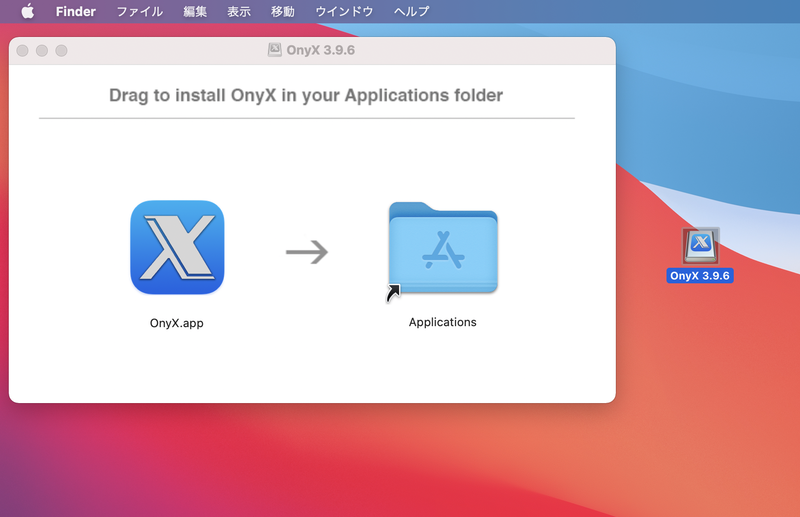The height and width of the screenshot is (517, 800).
Task: Open the Finder menu
Action: tap(76, 11)
